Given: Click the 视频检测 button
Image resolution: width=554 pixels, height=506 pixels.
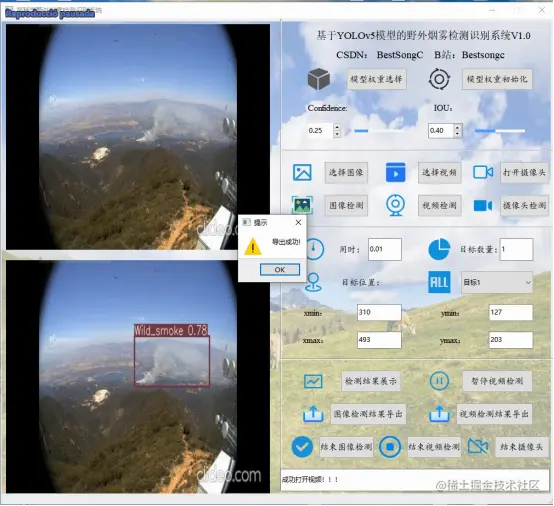Looking at the screenshot, I should tap(440, 205).
